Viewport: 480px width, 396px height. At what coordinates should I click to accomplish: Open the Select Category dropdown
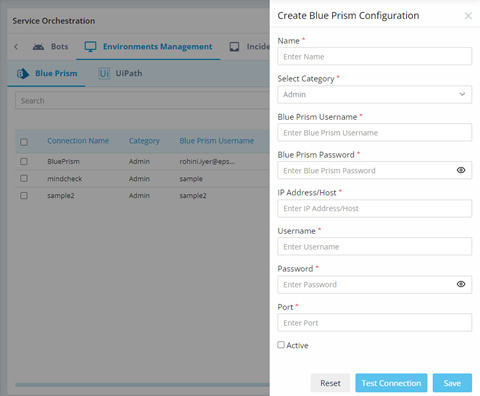(x=375, y=95)
